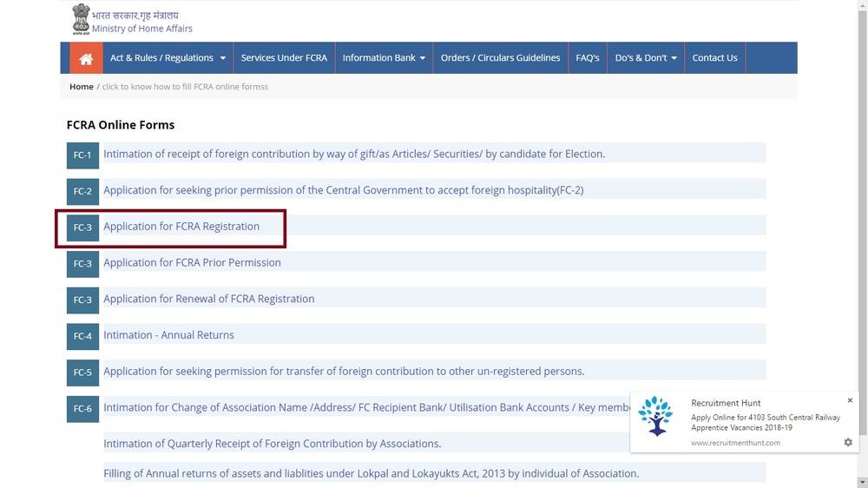Viewport: 868px width, 488px height.
Task: Open Intimation for Change of Association Name link
Action: point(366,408)
